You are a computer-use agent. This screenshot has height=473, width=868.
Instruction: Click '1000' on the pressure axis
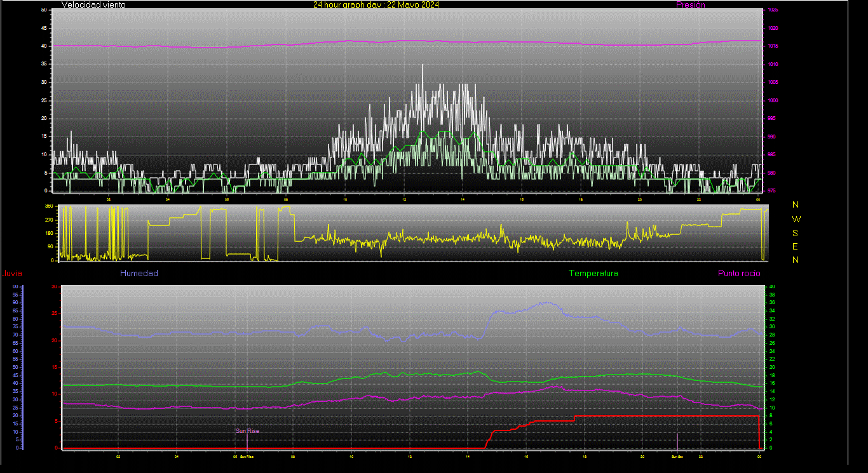tap(773, 100)
